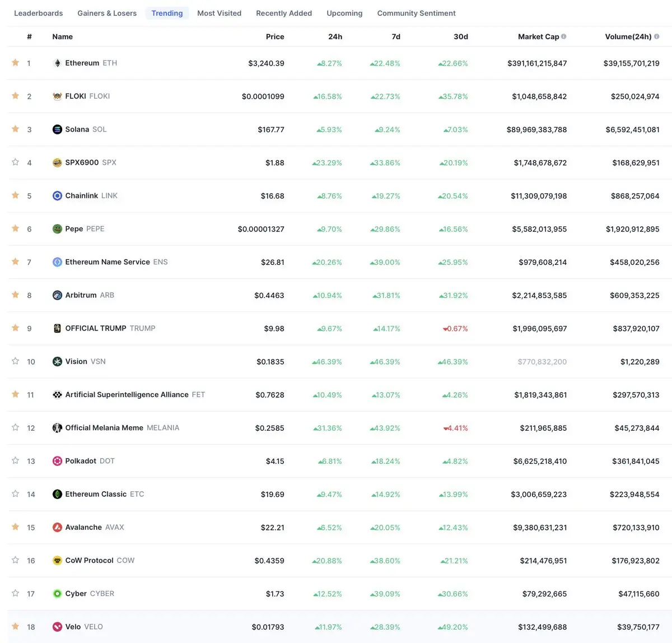Viewport: 672px width, 643px height.
Task: Click Solana's volume $6,592,451,081
Action: 632,129
